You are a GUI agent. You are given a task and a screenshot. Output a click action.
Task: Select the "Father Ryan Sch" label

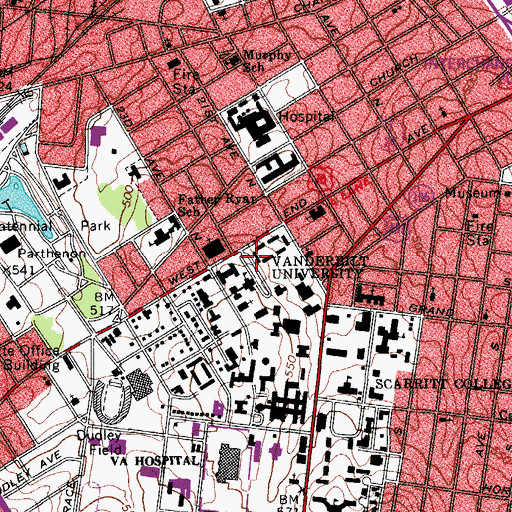pyautogui.click(x=217, y=205)
